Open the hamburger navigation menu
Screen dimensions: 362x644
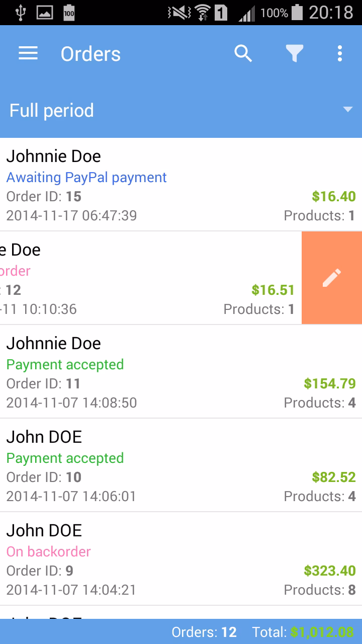pos(28,53)
